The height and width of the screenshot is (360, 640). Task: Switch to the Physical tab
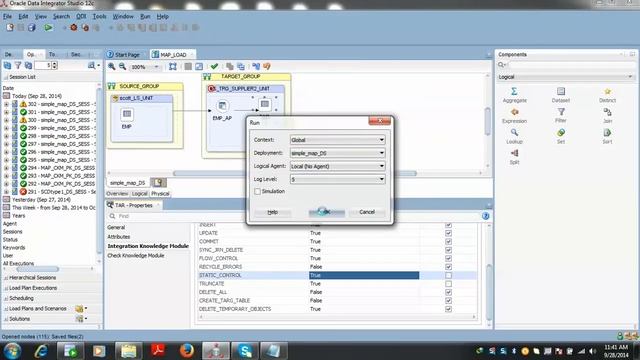[160, 194]
